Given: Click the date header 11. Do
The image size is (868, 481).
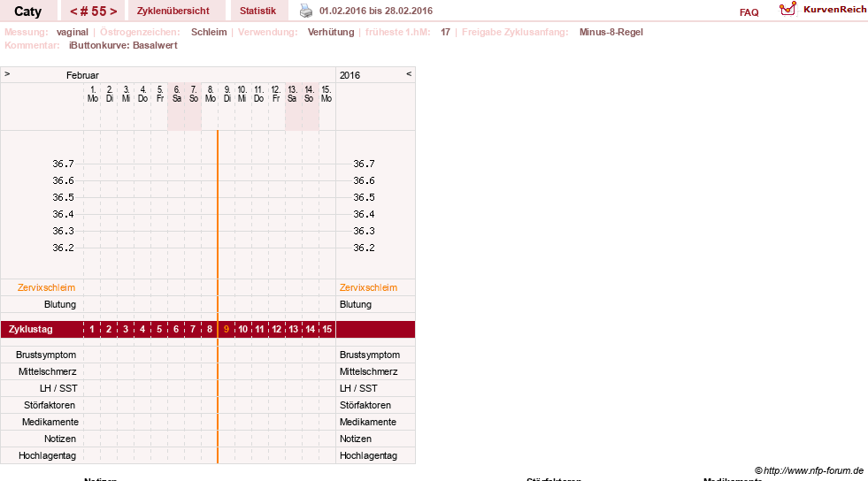Looking at the screenshot, I should coord(258,94).
